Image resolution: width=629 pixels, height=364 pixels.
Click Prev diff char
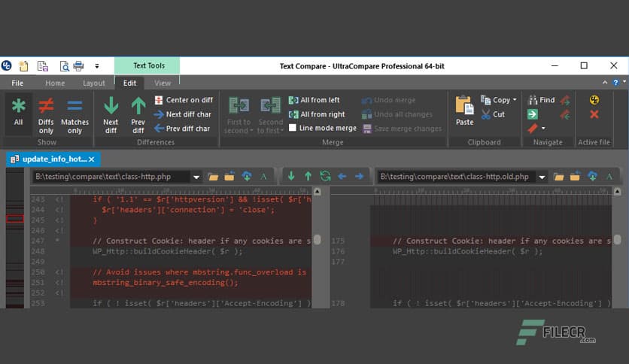pos(182,129)
